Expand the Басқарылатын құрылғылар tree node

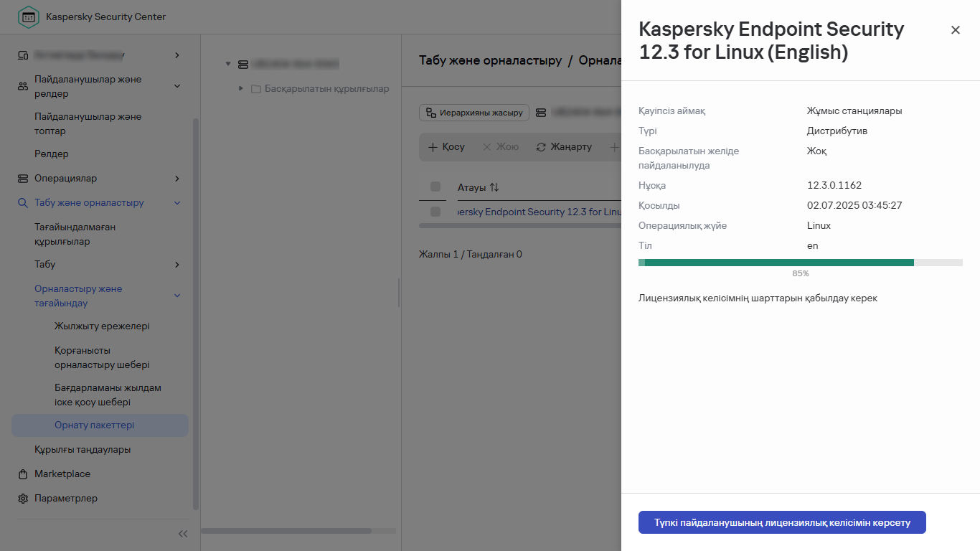[x=241, y=88]
